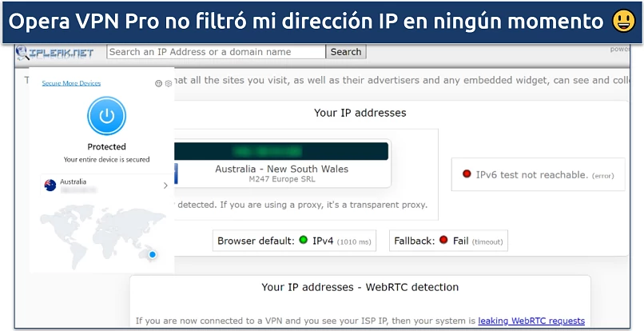Click the '(error)' text after IPv6 message
Screen dimensions: 644x331
point(602,176)
